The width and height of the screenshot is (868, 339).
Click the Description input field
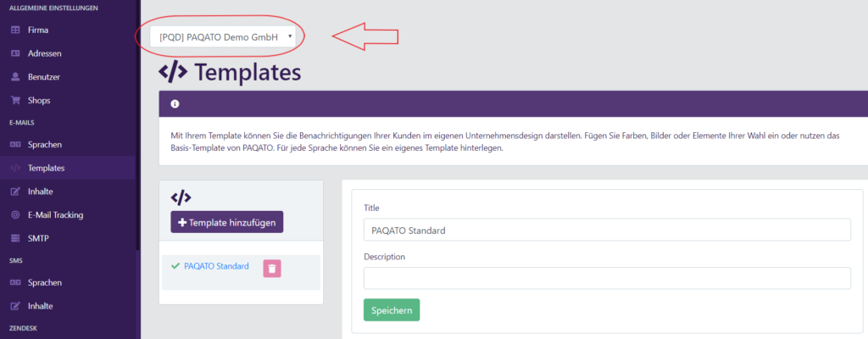(607, 278)
